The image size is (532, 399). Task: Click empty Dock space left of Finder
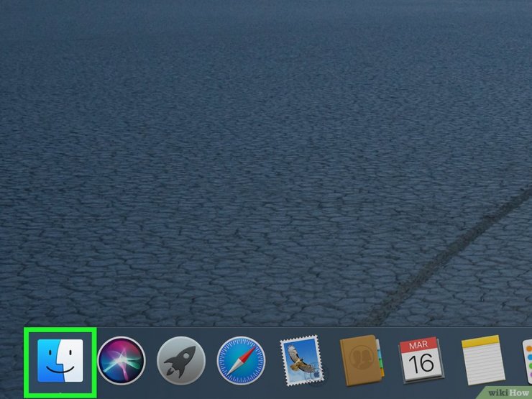(11, 363)
